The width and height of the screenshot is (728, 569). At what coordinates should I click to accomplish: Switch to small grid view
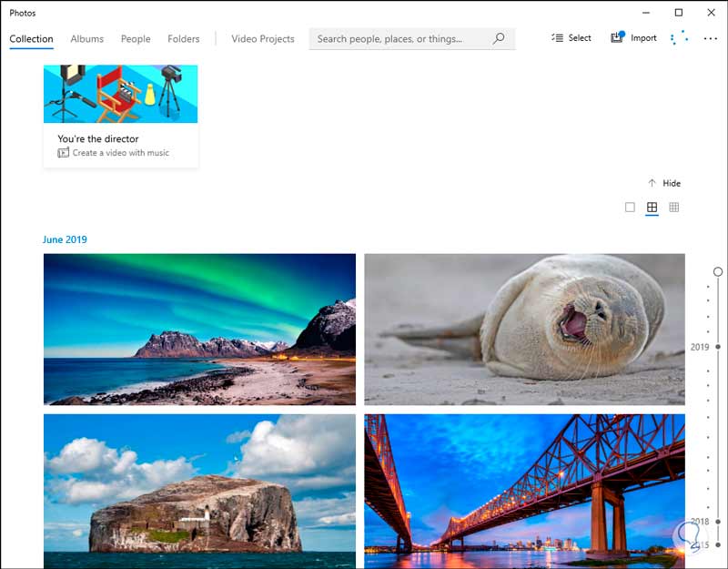coord(674,208)
